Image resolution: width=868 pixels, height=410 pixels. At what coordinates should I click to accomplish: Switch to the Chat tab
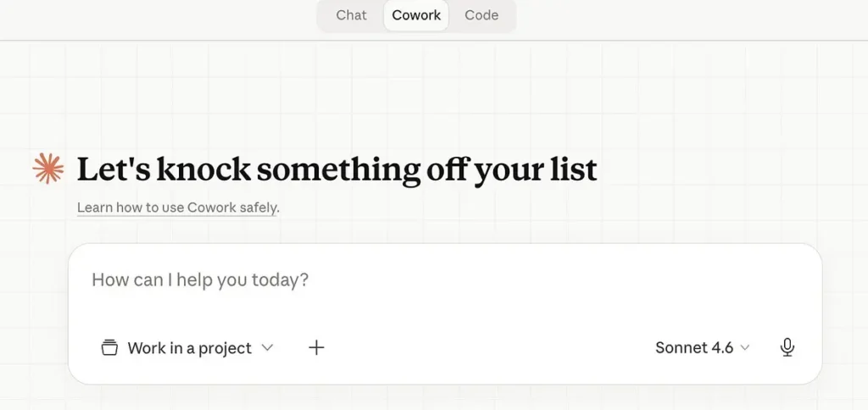351,15
